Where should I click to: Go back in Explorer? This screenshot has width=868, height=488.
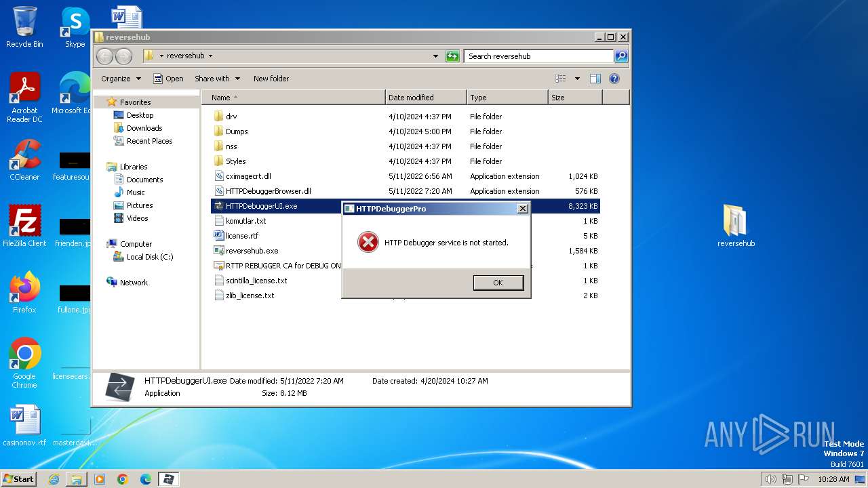pyautogui.click(x=104, y=56)
